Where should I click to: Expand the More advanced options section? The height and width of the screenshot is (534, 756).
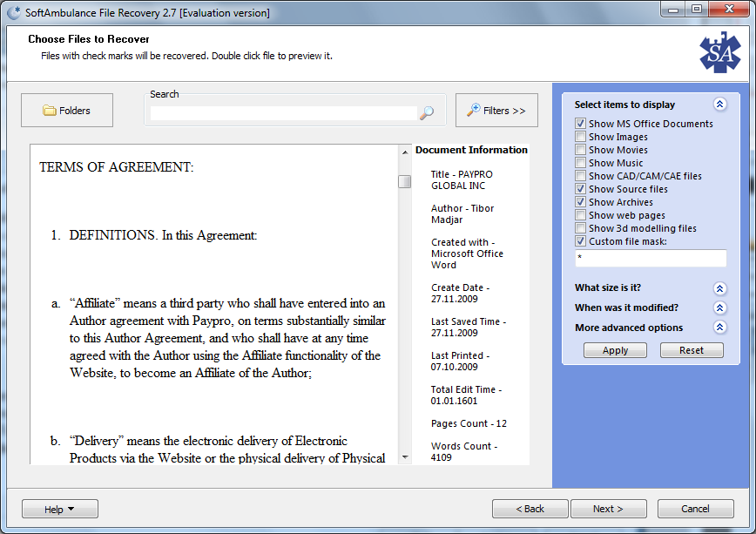tap(719, 327)
